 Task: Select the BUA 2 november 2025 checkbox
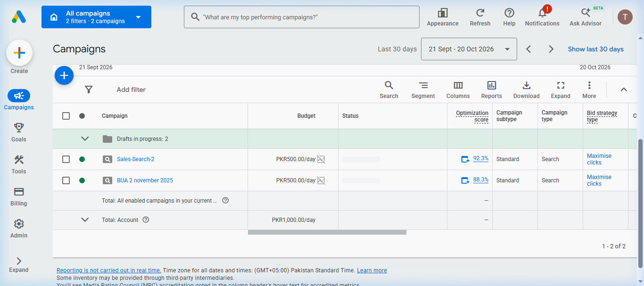(66, 180)
